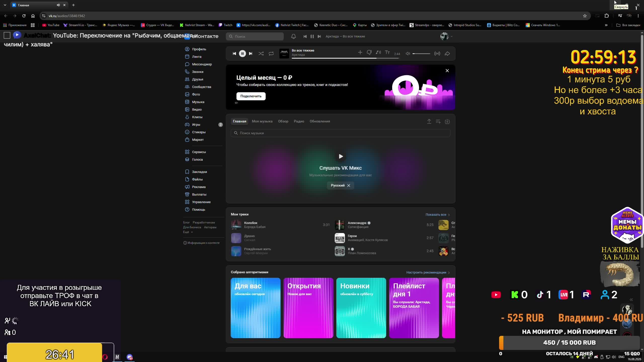Toggle shuffle mode in the player
This screenshot has height=362, width=644.
coord(261,54)
